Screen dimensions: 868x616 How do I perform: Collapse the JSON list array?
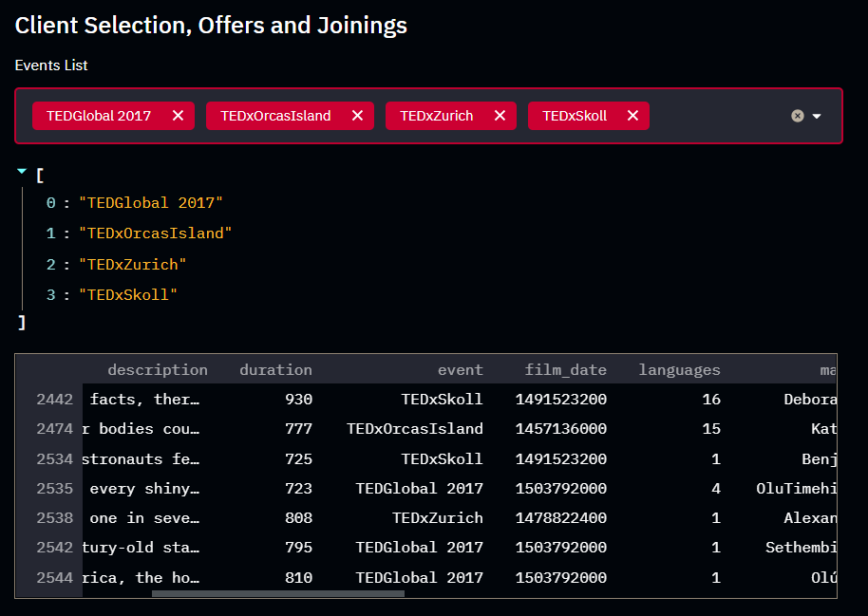[22, 172]
